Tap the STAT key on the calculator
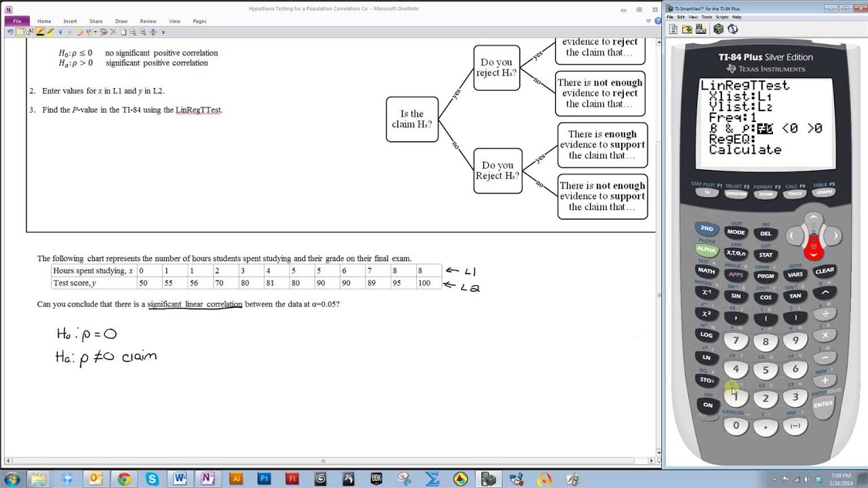The height and width of the screenshot is (488, 868). [x=766, y=255]
